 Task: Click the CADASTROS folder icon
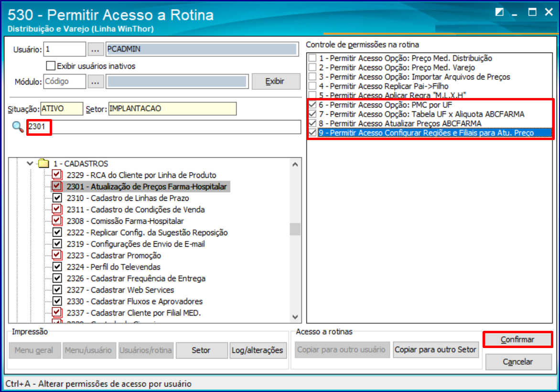[43, 163]
